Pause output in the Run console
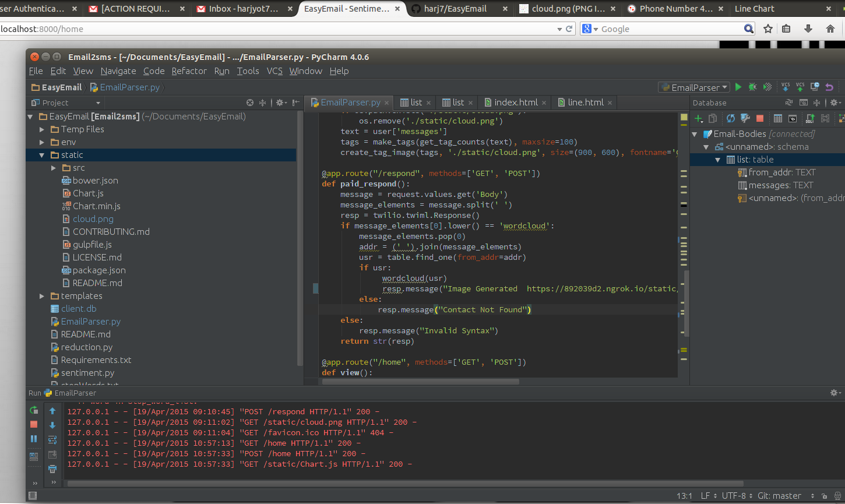This screenshot has height=504, width=845. coord(34,439)
